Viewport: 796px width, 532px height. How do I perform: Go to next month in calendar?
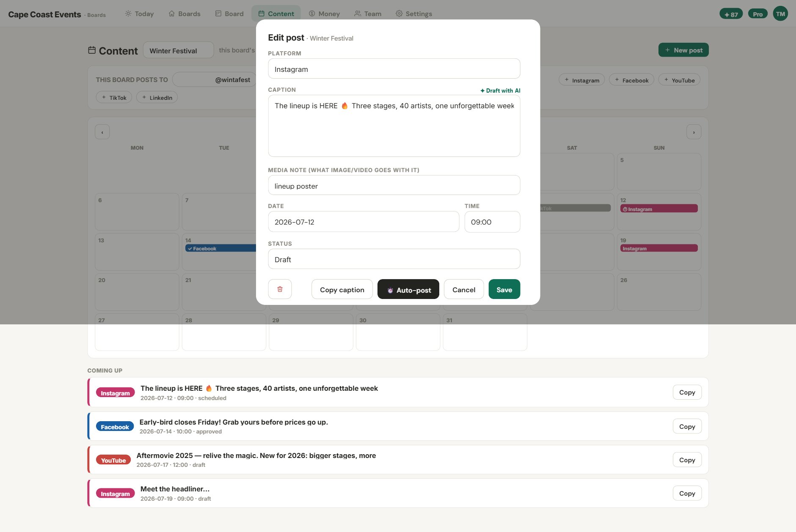pyautogui.click(x=694, y=132)
